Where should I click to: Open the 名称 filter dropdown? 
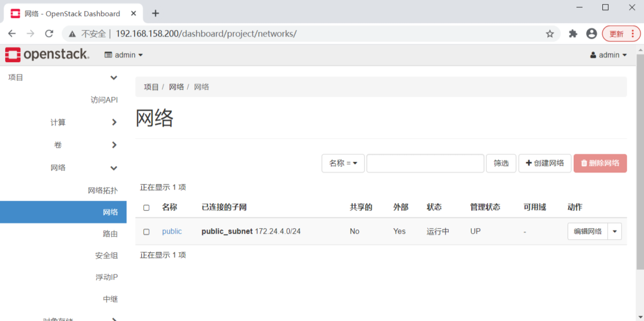click(x=343, y=163)
